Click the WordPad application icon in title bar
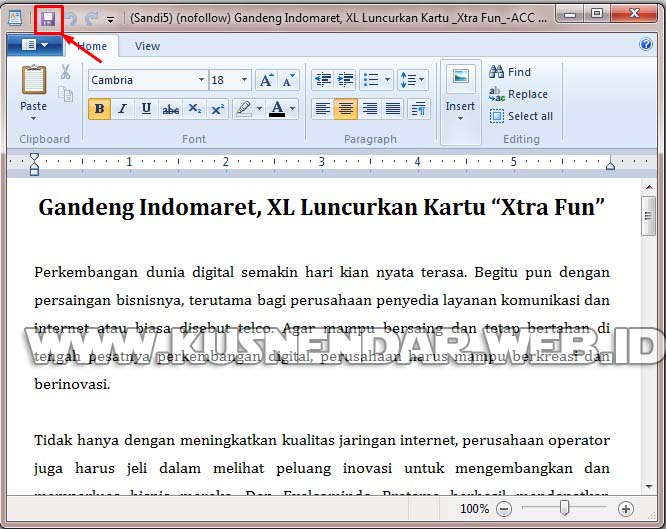This screenshot has width=666, height=529. click(x=15, y=18)
